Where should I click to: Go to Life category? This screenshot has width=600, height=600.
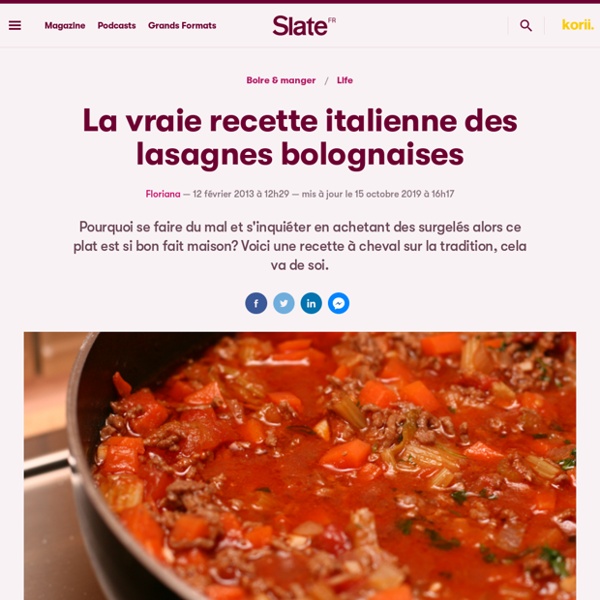(x=345, y=80)
